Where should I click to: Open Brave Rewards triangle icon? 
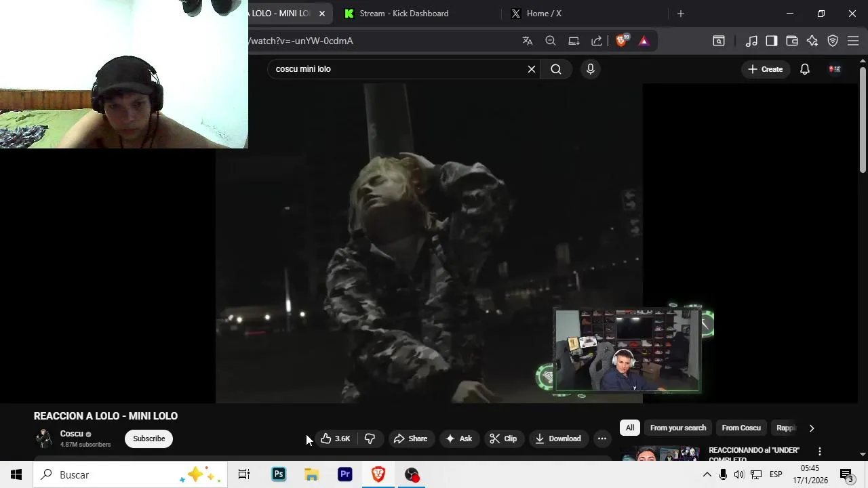[x=644, y=41]
